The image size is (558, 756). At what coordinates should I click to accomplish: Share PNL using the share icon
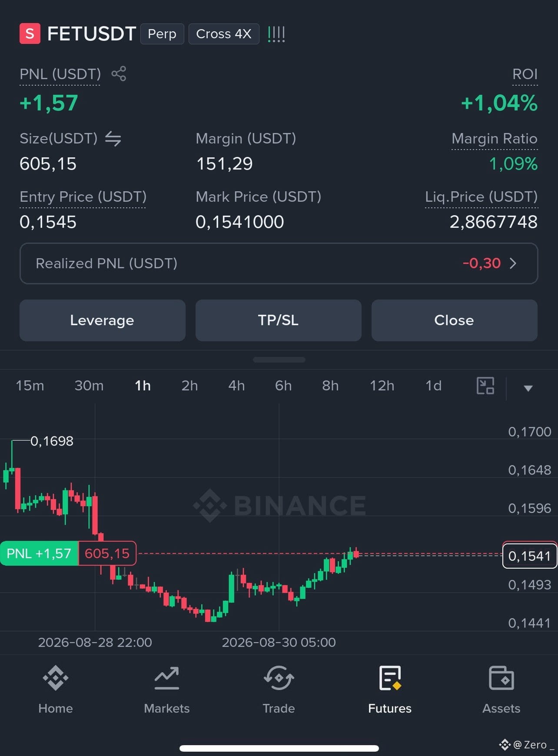click(119, 73)
